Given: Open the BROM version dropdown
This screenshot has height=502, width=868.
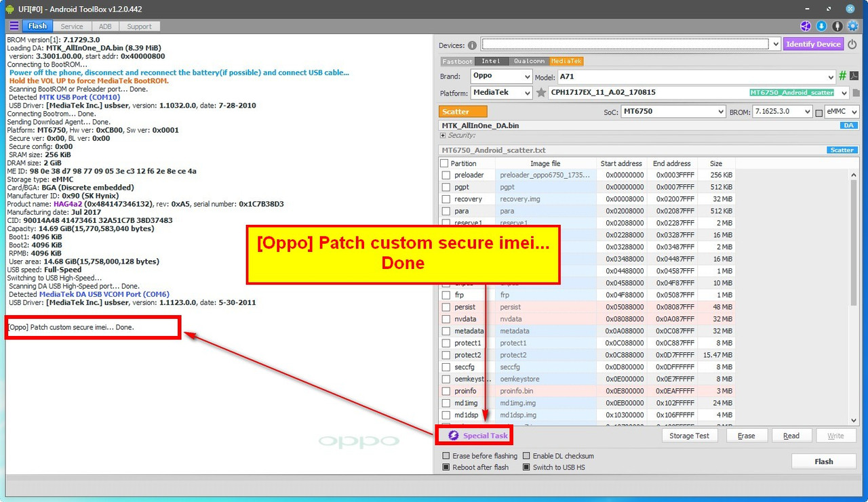Looking at the screenshot, I should [x=782, y=111].
